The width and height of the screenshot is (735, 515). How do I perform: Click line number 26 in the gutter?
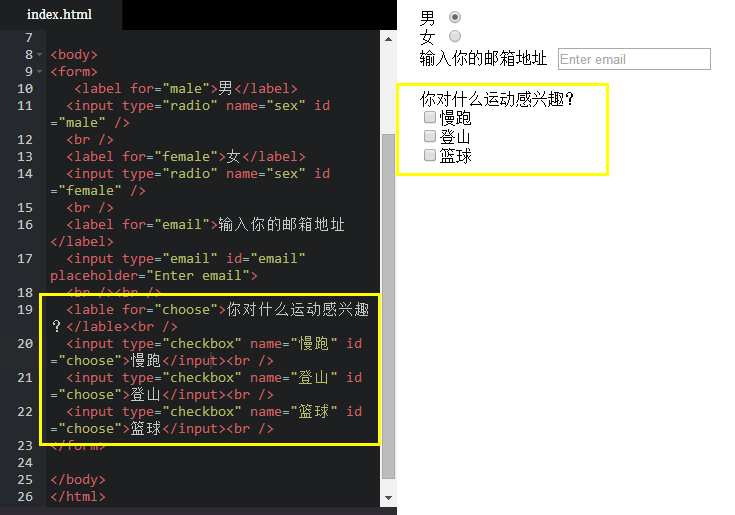click(25, 497)
